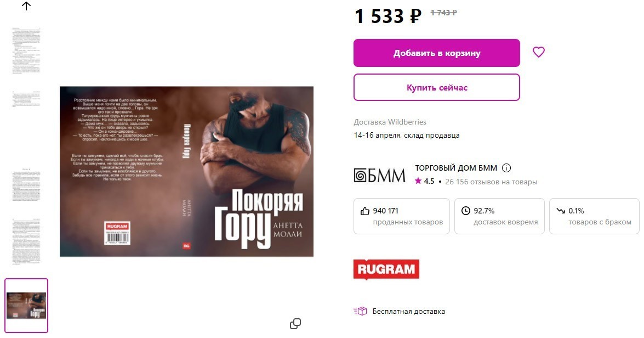644x338 pixels.
Task: Open the 26 156 отзывов на товары link
Action: point(491,182)
